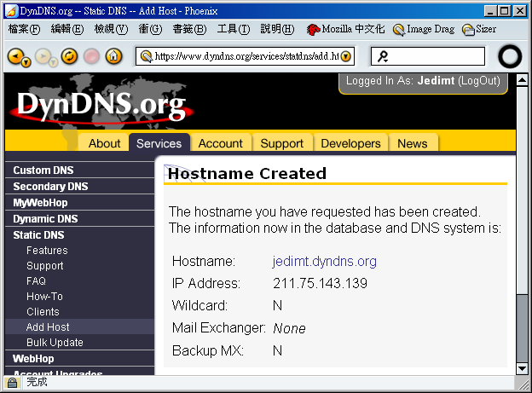The image size is (532, 393).
Task: Click the Forward navigation button
Action: coord(43,56)
